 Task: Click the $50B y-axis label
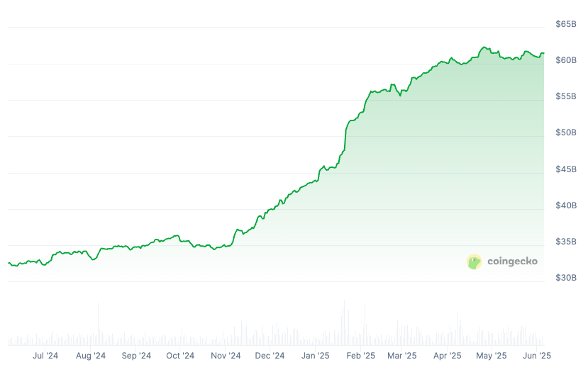[566, 133]
